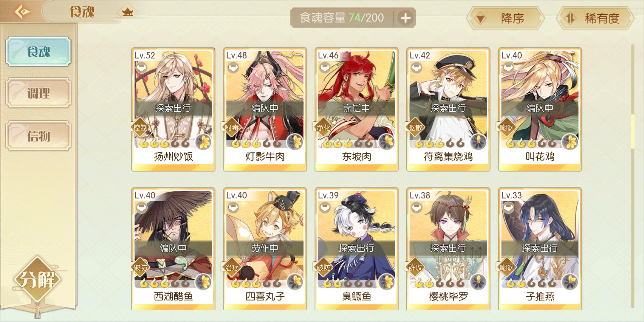644x322 pixels.
Task: Tap the descending triangle arrow icon
Action: click(x=480, y=19)
